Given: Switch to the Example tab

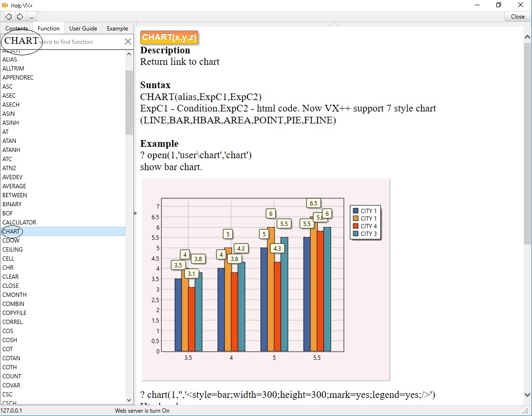Looking at the screenshot, I should 117,28.
